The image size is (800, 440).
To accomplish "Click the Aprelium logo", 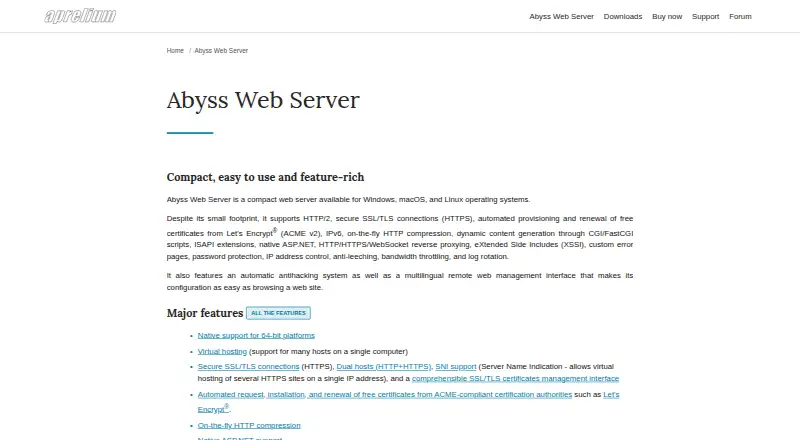I will click(80, 16).
